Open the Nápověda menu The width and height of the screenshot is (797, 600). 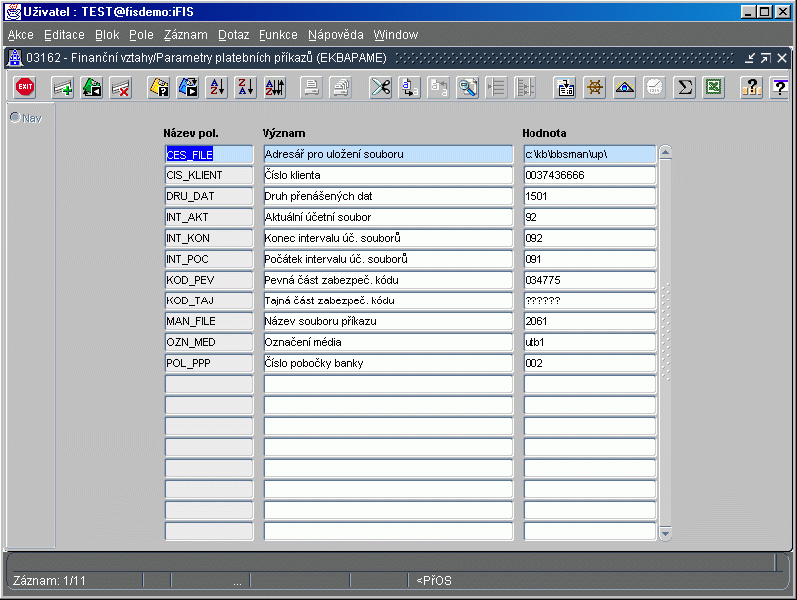click(336, 35)
